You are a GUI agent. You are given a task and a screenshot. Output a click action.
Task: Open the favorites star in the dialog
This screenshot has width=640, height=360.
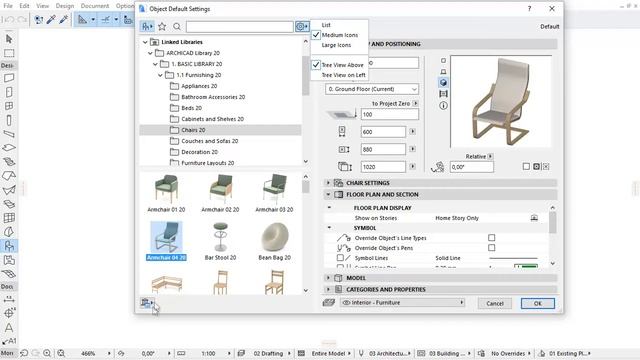(162, 27)
